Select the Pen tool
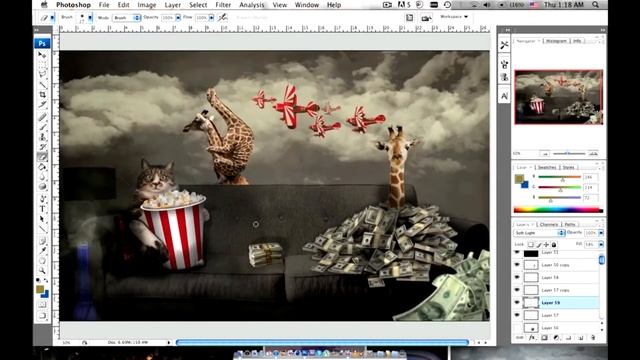 tap(42, 199)
